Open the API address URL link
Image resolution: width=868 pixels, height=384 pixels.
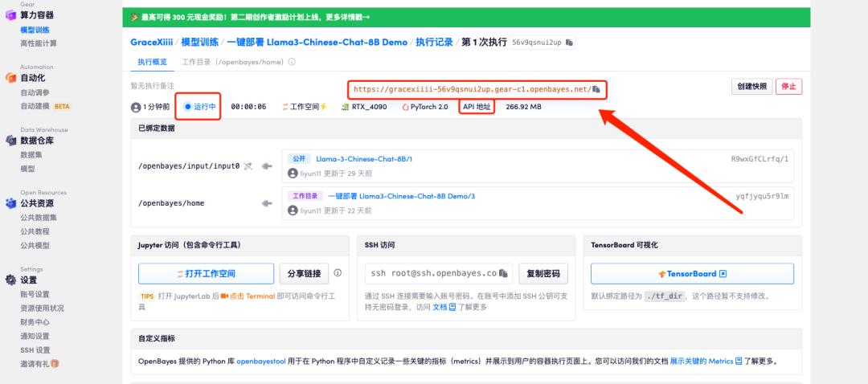(472, 89)
